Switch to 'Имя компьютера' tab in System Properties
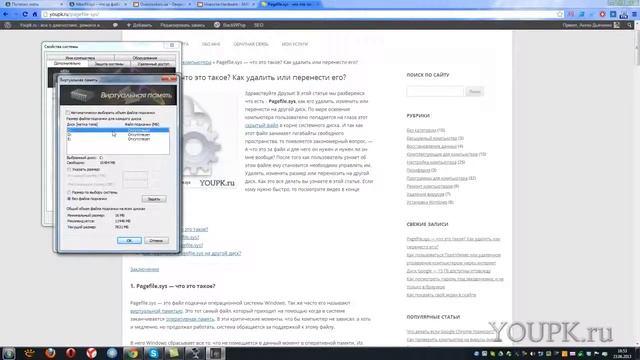Viewport: 640px width, 360px height. (80, 58)
